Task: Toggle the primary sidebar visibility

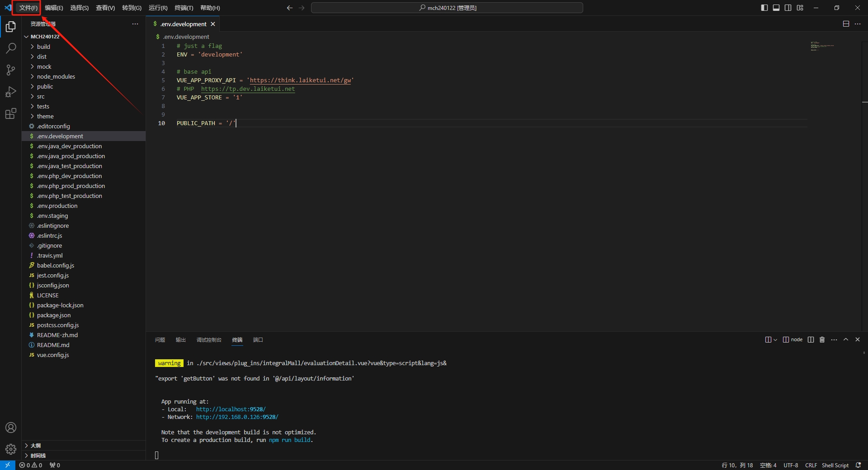Action: (764, 8)
